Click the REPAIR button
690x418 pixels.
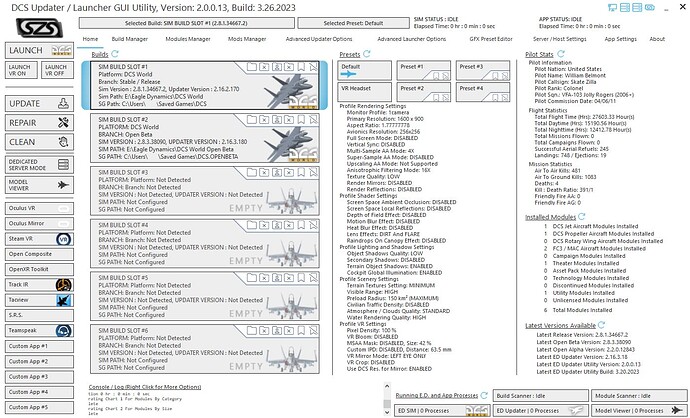(39, 123)
